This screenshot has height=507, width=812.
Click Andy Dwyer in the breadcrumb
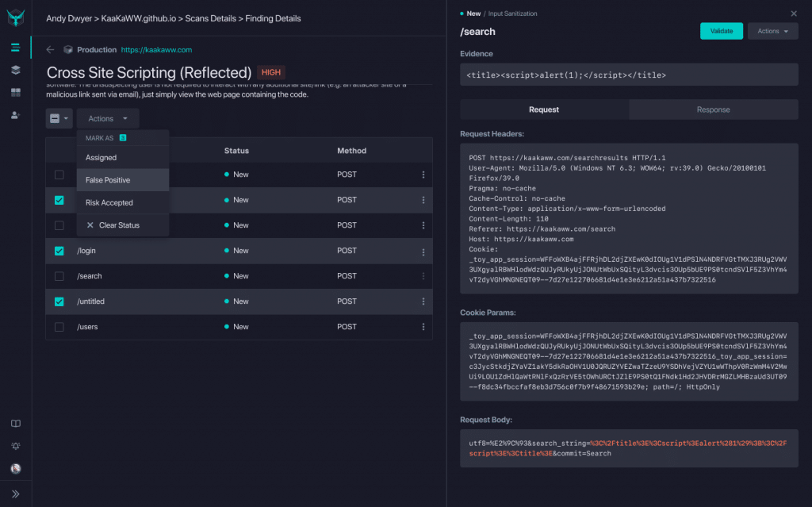tap(69, 19)
